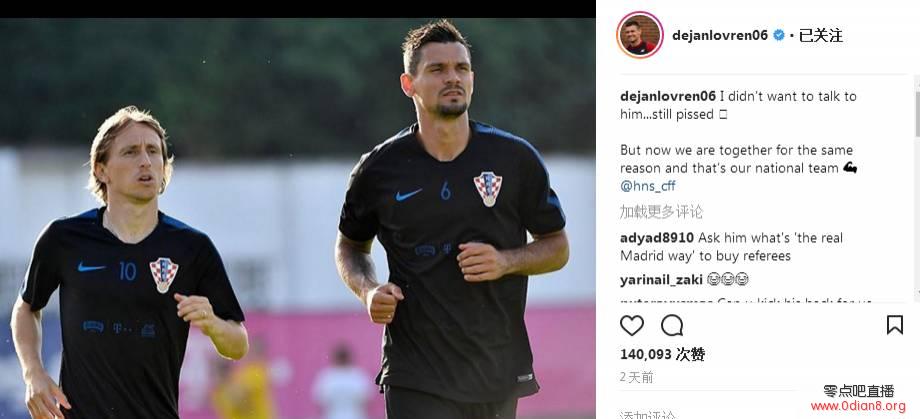Open comments with the speech bubble icon
This screenshot has height=419, width=920.
click(672, 325)
